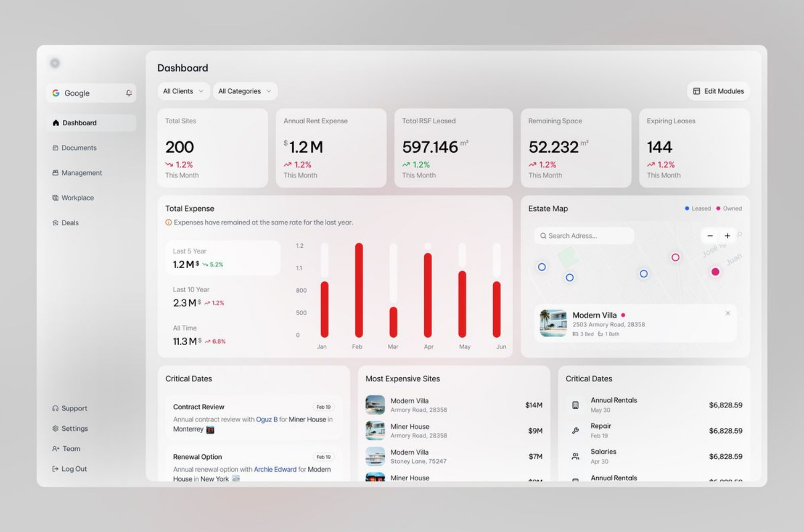Expand the All Categories filter
Viewport: 804px width, 532px height.
245,91
